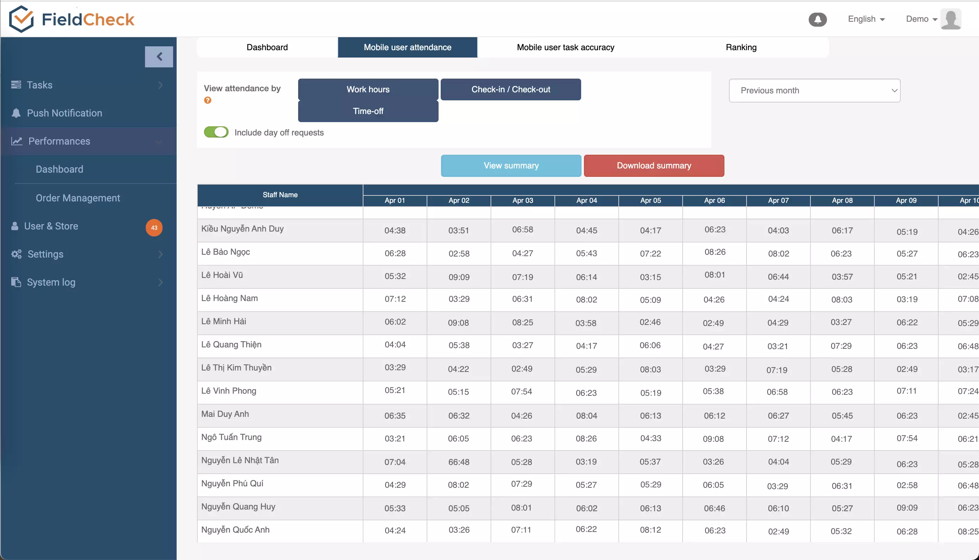
Task: Click the Settings section icon
Action: (x=15, y=254)
